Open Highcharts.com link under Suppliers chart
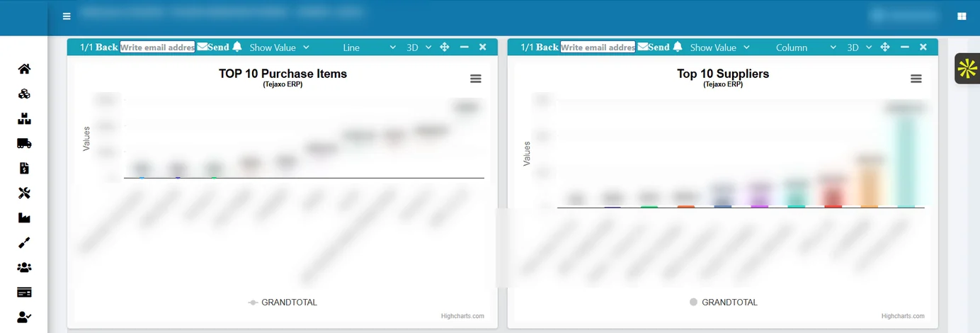This screenshot has height=333, width=980. (x=903, y=316)
